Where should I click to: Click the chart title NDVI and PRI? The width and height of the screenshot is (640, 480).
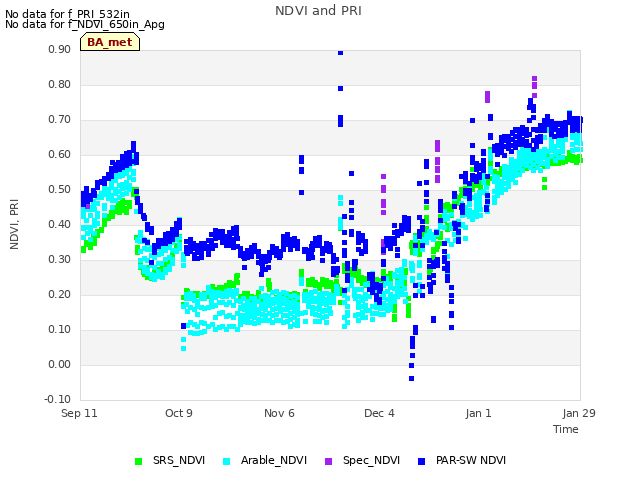[318, 11]
